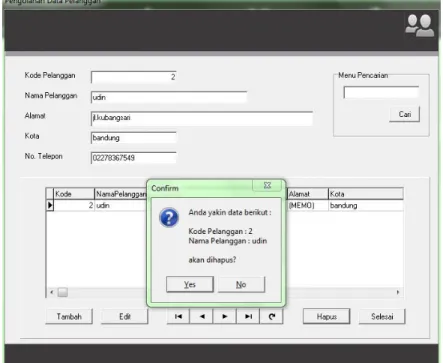The width and height of the screenshot is (443, 363).
Task: Go to previous record arrow
Action: click(x=201, y=316)
